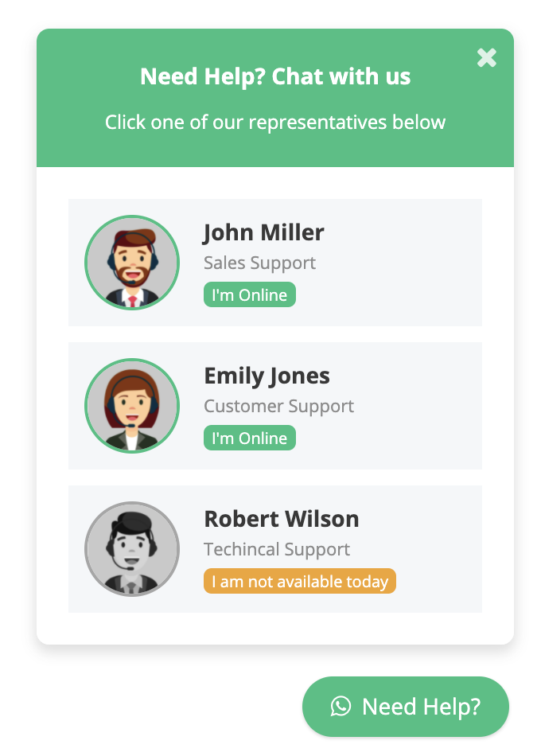The image size is (541, 756).
Task: Start a chat via John Miller's card
Action: coord(275,263)
